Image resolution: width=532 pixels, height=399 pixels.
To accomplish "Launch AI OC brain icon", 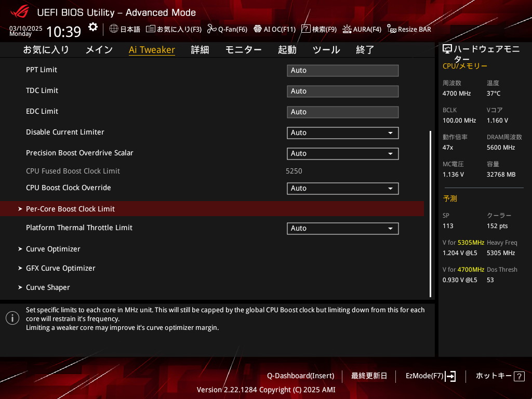I will click(x=258, y=29).
